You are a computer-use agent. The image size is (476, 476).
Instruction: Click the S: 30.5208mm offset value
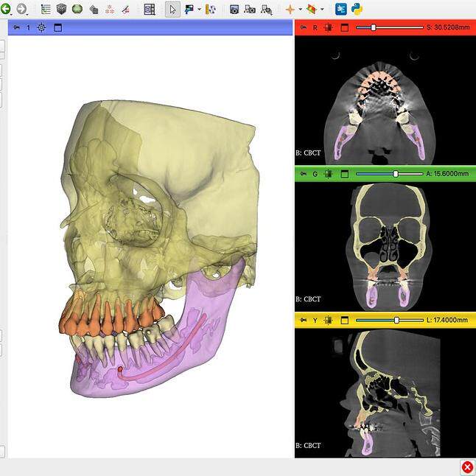448,27
